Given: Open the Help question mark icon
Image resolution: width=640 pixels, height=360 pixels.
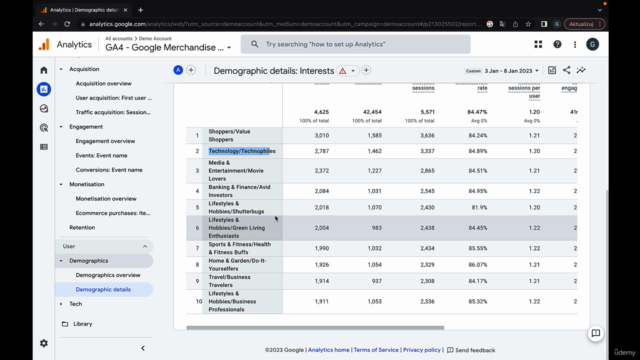Looking at the screenshot, I should coord(557,44).
